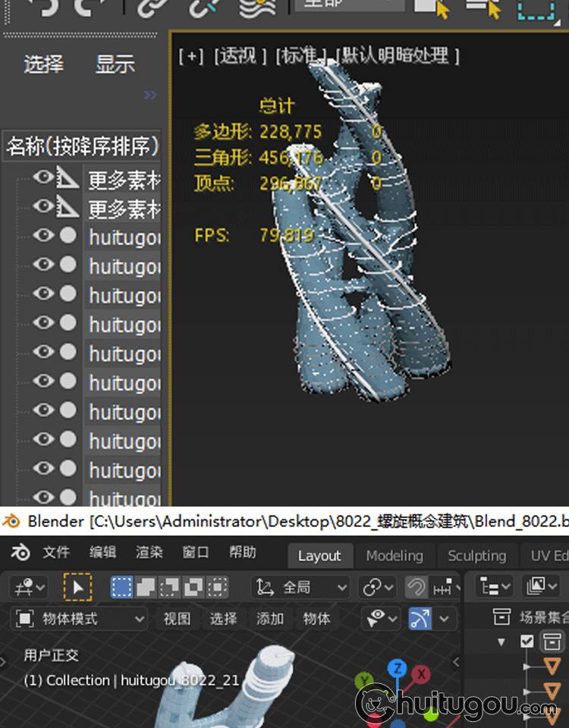569x728 pixels.
Task: Click the 名称(按降序排序) column header
Action: click(x=82, y=146)
